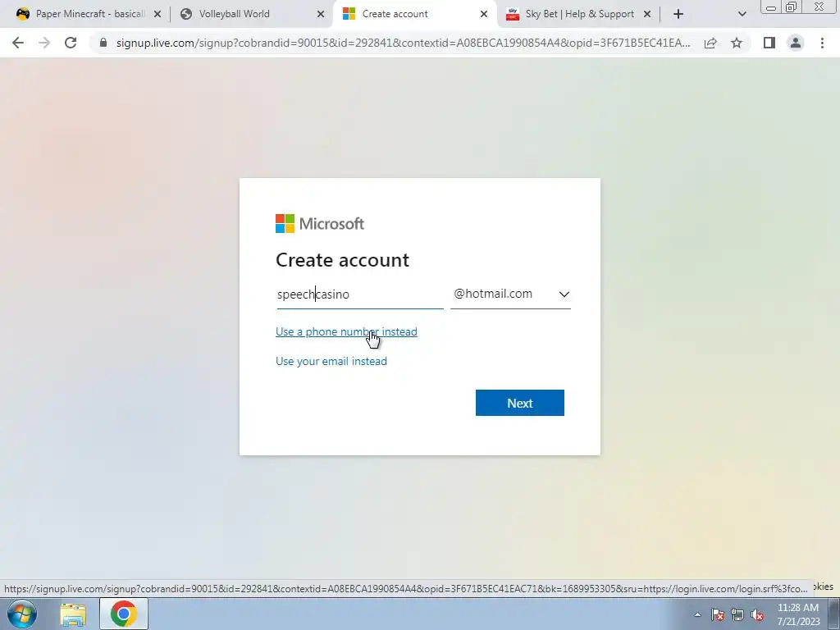This screenshot has height=630, width=840.
Task: Go back to the previous page
Action: tap(18, 43)
